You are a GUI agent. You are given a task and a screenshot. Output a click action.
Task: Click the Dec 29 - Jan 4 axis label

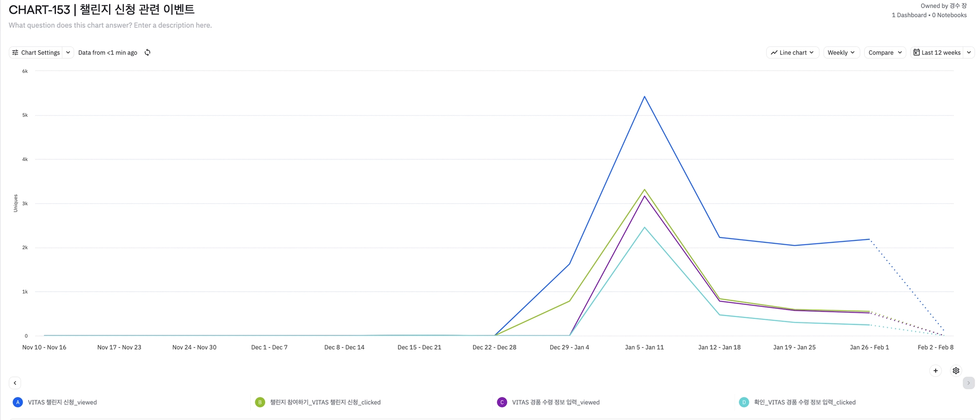point(569,347)
